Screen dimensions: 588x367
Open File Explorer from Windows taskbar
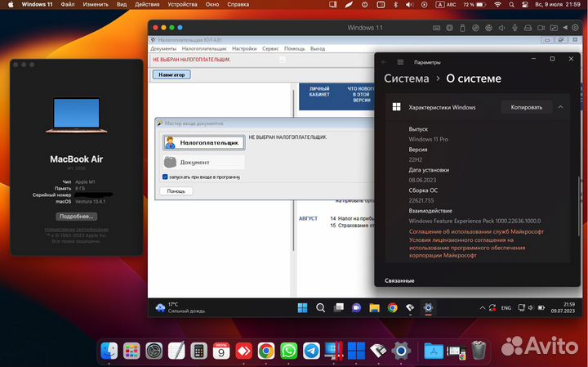[373, 308]
